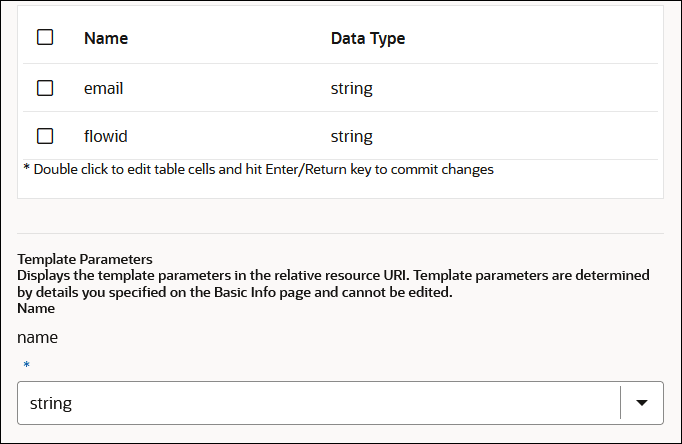The height and width of the screenshot is (444, 682).
Task: Check the flowid row checkbox
Action: coord(45,136)
